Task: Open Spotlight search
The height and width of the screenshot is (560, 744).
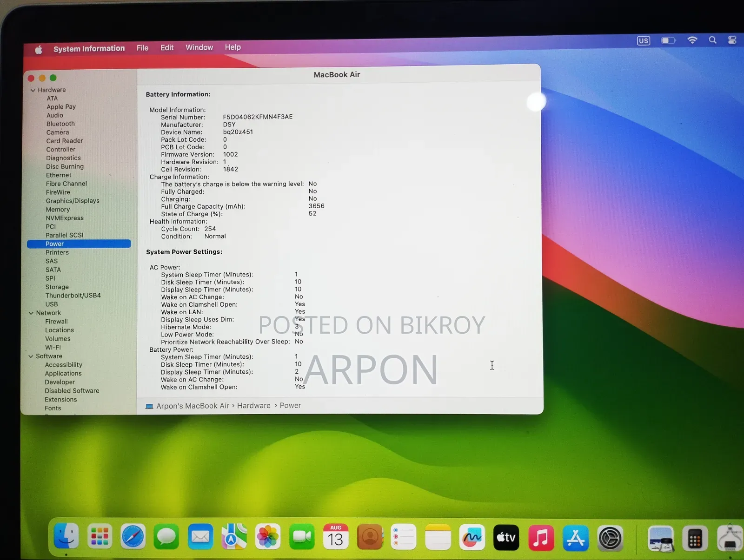Action: (712, 40)
